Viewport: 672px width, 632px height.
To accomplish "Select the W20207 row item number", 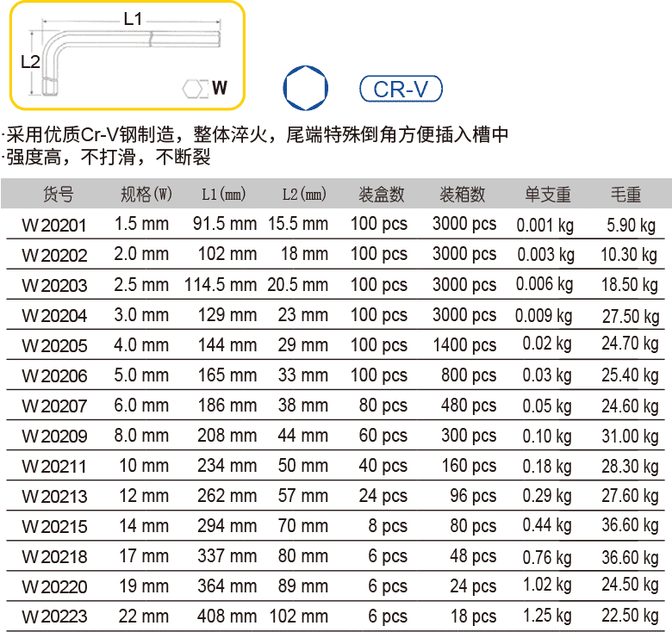I will click(x=54, y=406).
